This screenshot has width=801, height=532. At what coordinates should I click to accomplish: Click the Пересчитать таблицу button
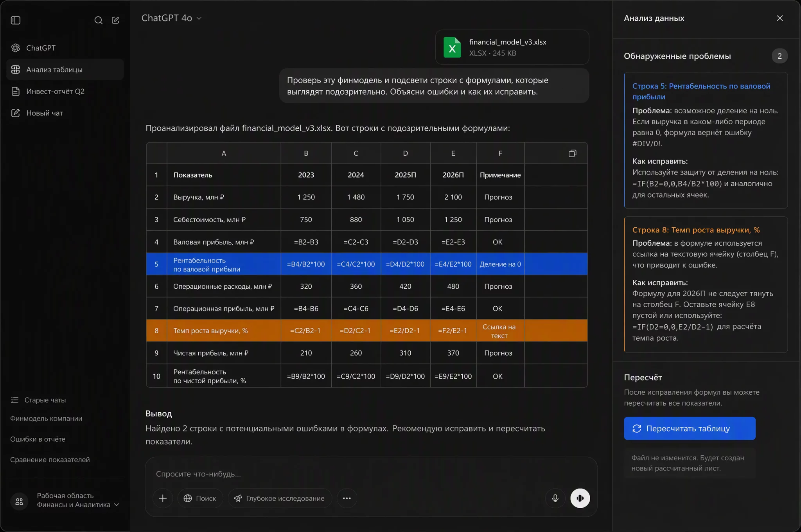[x=690, y=428]
